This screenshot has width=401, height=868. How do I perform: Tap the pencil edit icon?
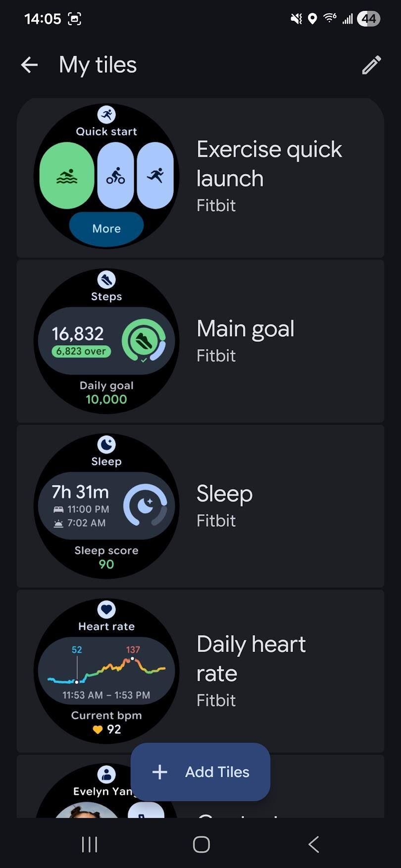pyautogui.click(x=371, y=65)
